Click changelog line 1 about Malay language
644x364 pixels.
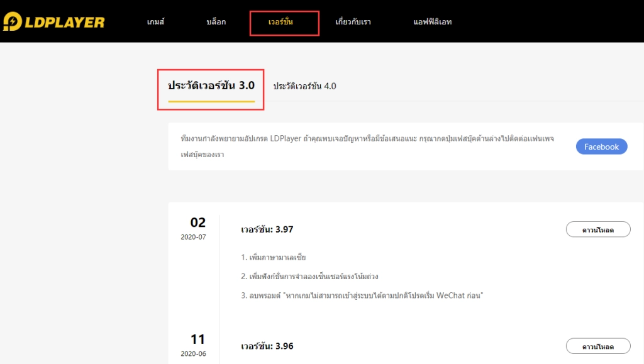point(273,257)
